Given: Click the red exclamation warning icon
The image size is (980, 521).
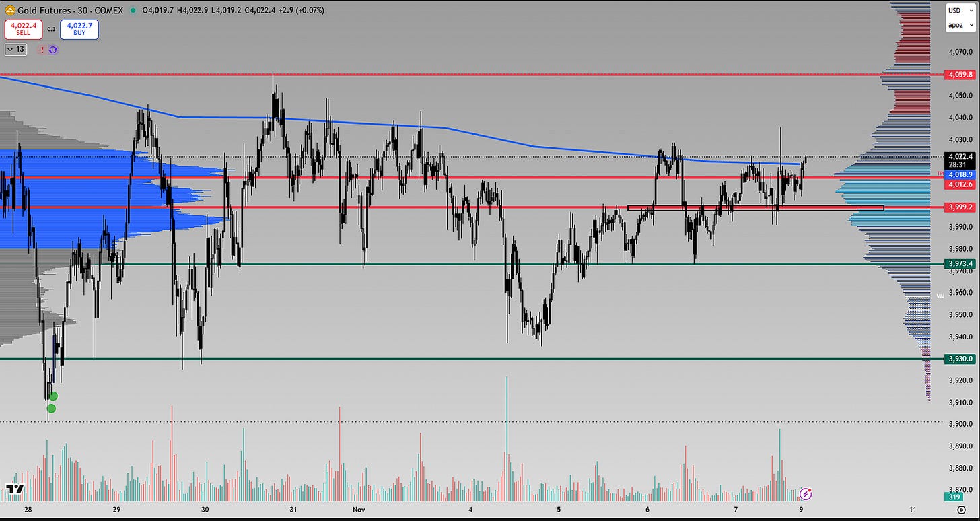Looking at the screenshot, I should click(x=42, y=50).
